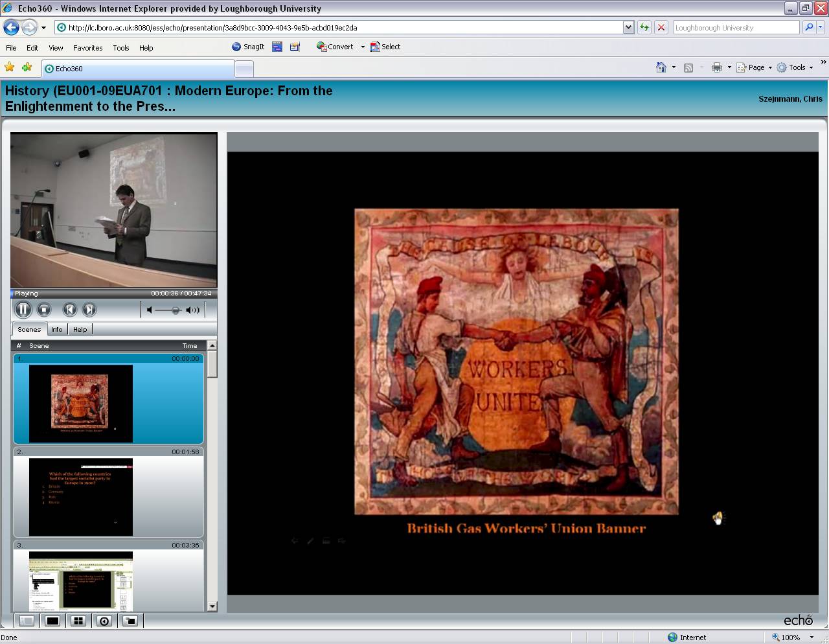The width and height of the screenshot is (829, 644).
Task: Toggle the single black screen layout view
Action: 52,621
